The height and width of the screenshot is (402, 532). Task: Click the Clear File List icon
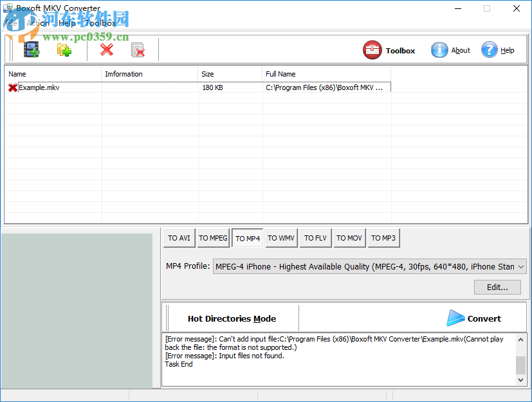[x=138, y=49]
